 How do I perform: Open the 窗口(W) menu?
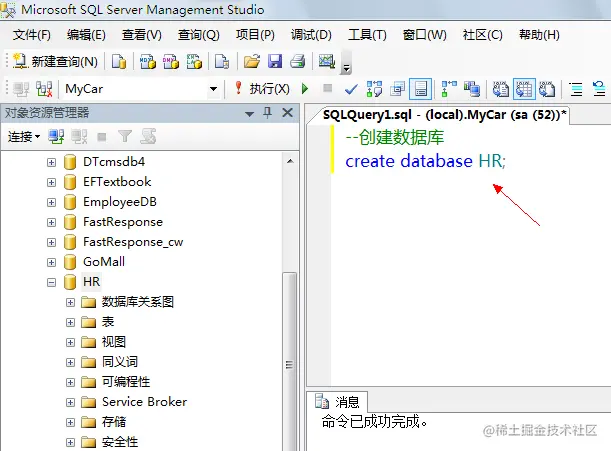424,35
